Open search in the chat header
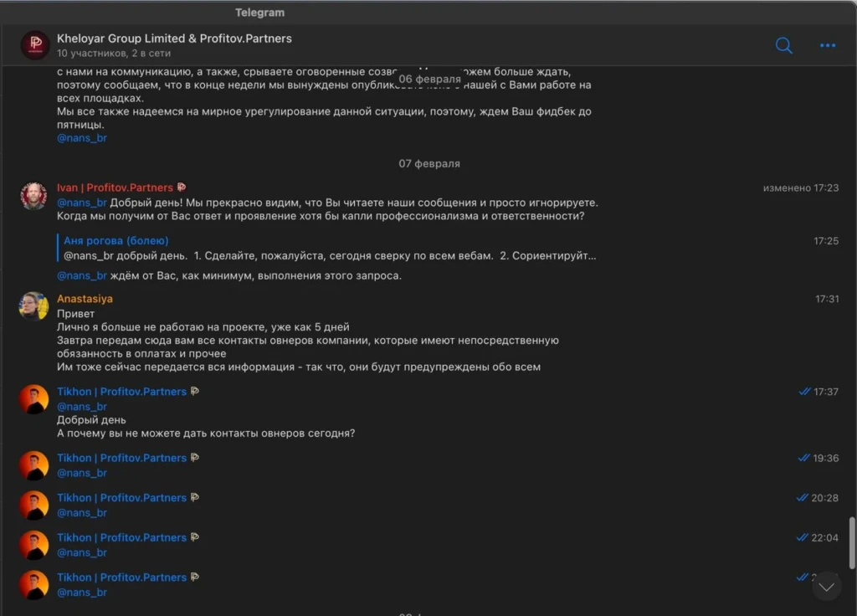The width and height of the screenshot is (857, 616). coord(783,45)
